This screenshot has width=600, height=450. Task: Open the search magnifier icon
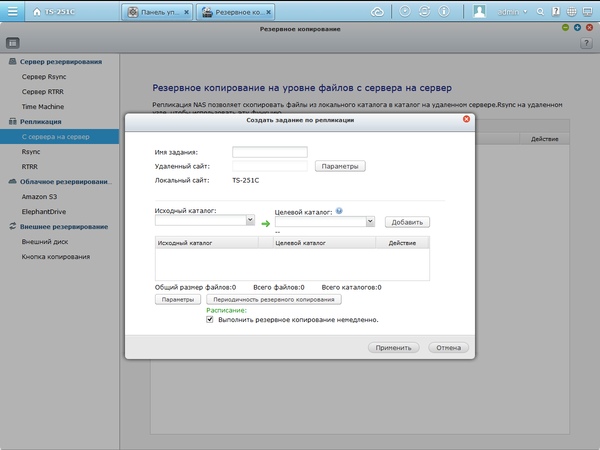(x=540, y=12)
